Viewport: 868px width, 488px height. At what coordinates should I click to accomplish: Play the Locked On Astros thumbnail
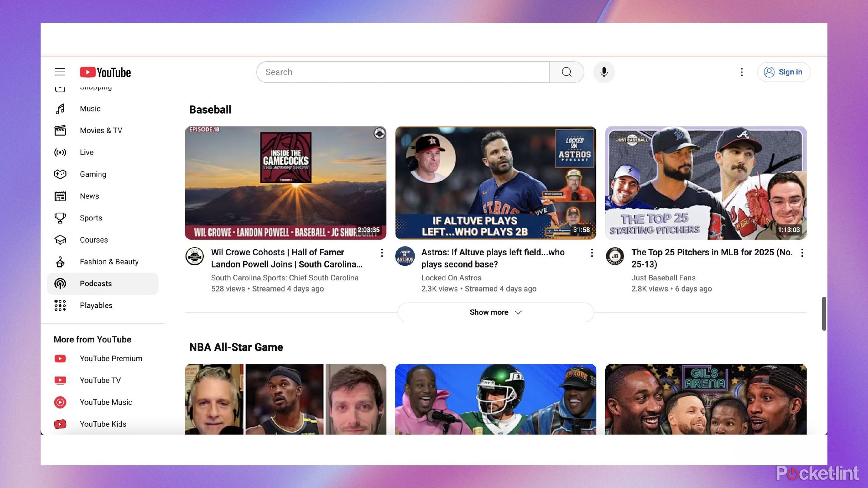coord(495,183)
